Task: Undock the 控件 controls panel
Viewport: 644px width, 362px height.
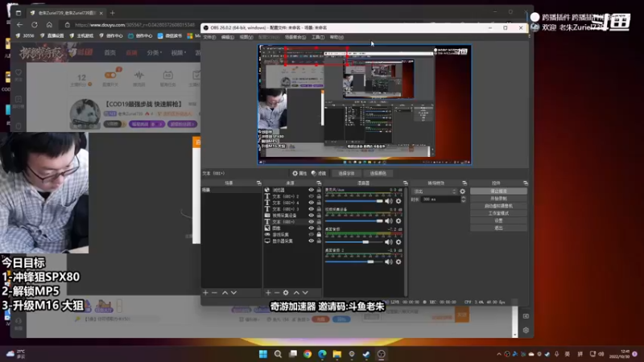Action: click(x=526, y=183)
